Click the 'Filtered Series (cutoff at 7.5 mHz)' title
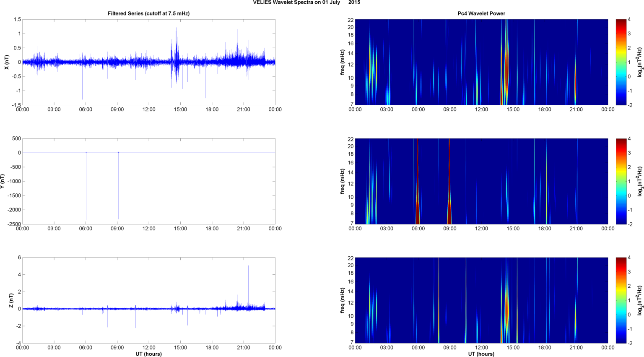Screen dimensions: 644x357 click(x=148, y=13)
